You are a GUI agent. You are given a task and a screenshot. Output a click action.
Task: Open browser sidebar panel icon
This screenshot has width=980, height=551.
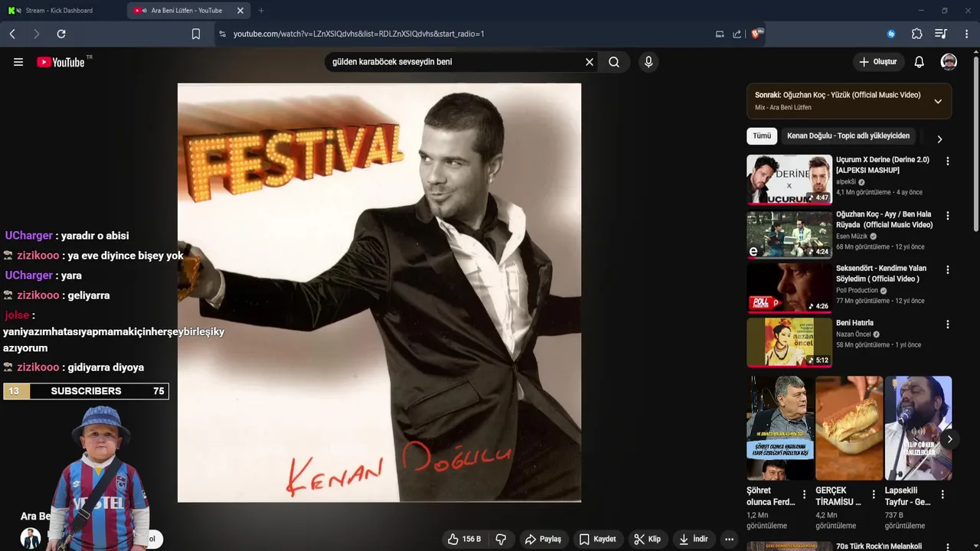[941, 34]
